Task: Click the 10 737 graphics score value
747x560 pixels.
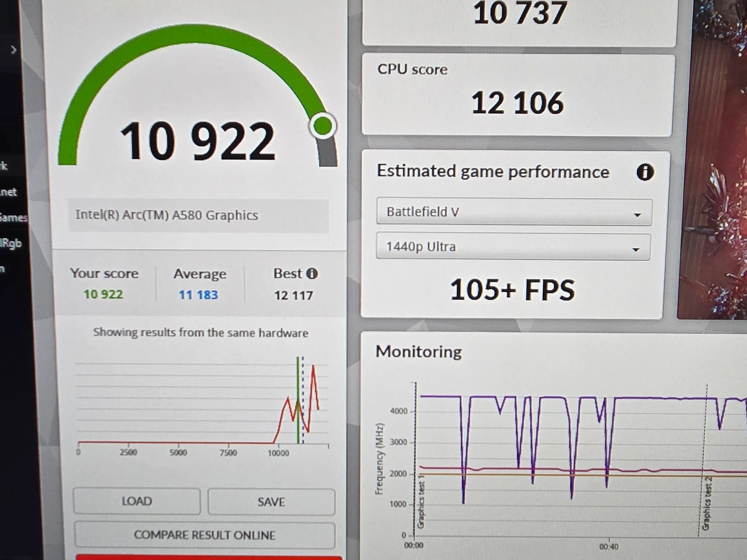Action: 520,13
